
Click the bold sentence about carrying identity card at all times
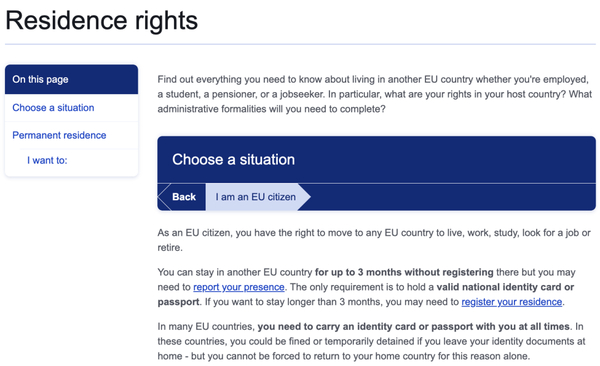pos(414,327)
